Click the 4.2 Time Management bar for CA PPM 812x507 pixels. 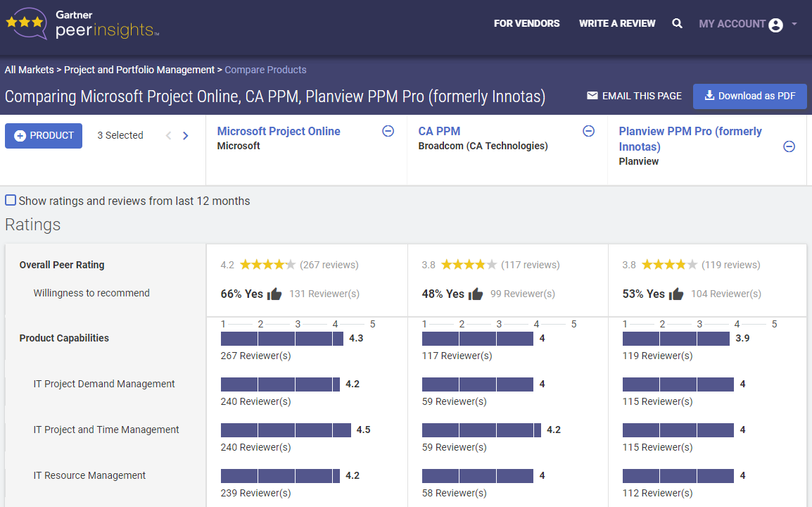coord(481,430)
